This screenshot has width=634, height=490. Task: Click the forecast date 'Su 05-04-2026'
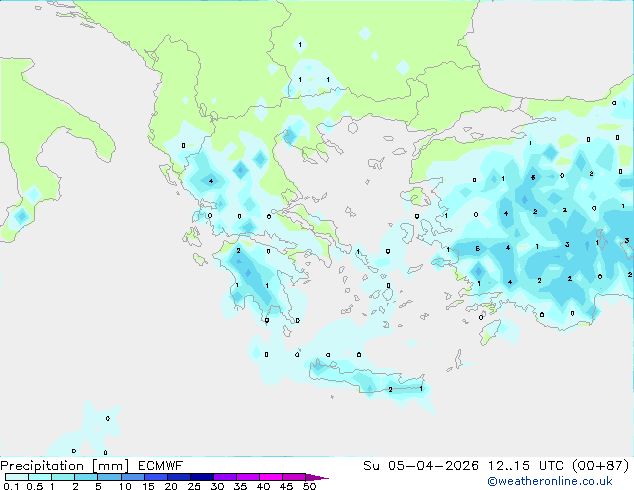421,466
